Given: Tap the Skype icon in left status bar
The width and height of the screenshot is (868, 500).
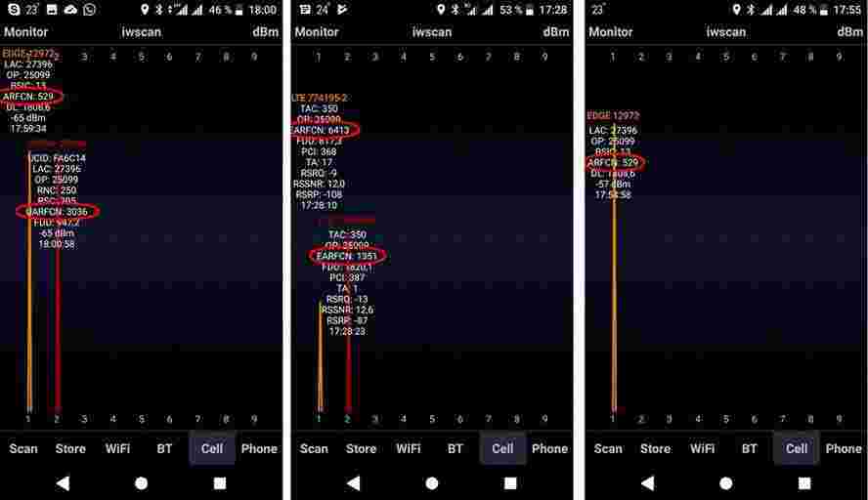Looking at the screenshot, I should tap(11, 10).
